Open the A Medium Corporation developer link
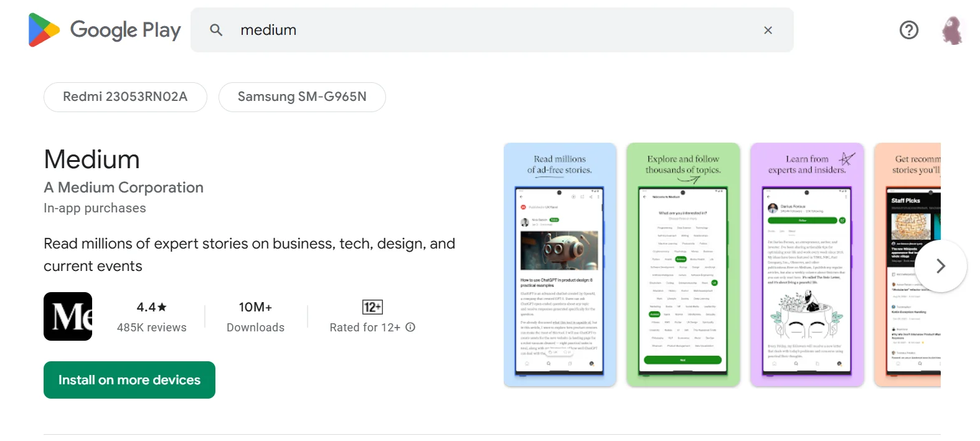The height and width of the screenshot is (441, 980). click(123, 187)
